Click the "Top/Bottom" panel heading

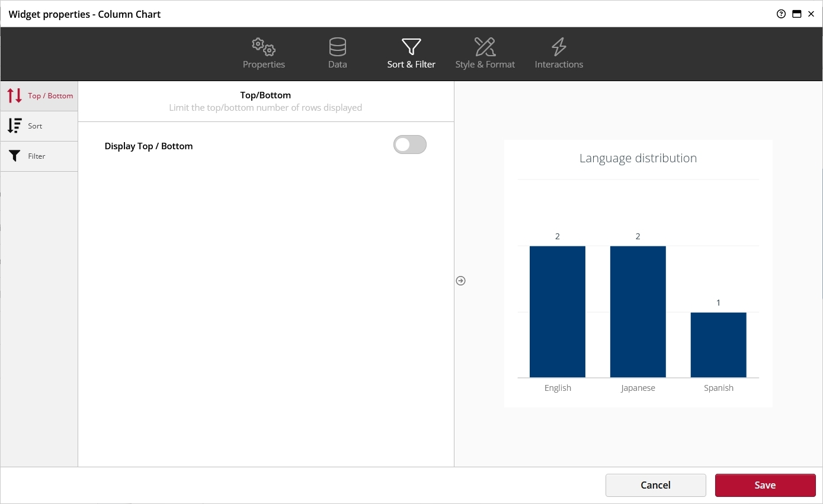click(265, 95)
